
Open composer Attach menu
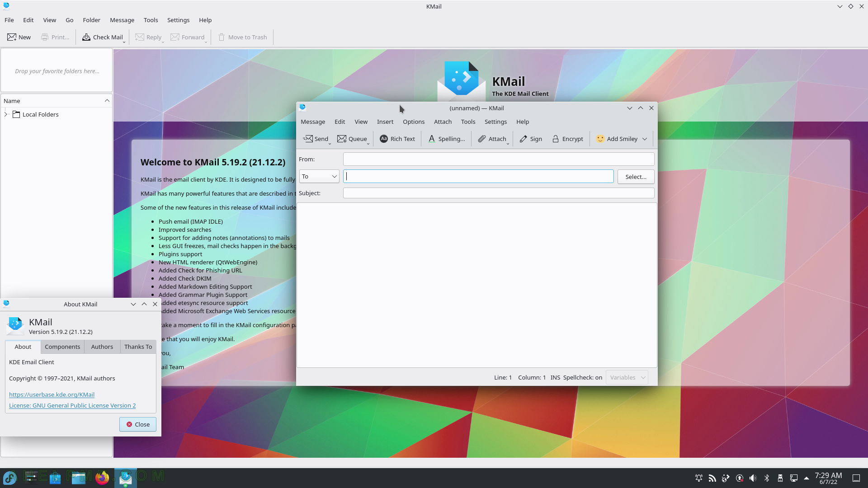pos(443,122)
